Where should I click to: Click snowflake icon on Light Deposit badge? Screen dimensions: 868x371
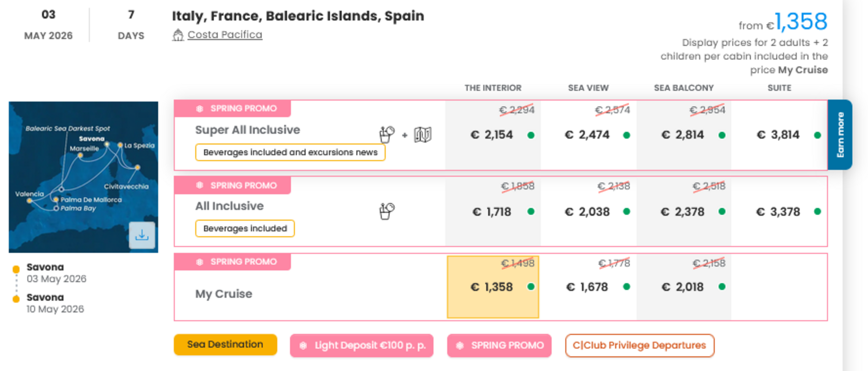[303, 345]
